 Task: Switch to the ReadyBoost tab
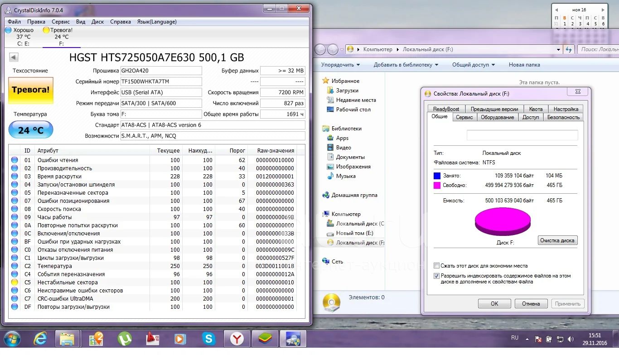pos(446,109)
